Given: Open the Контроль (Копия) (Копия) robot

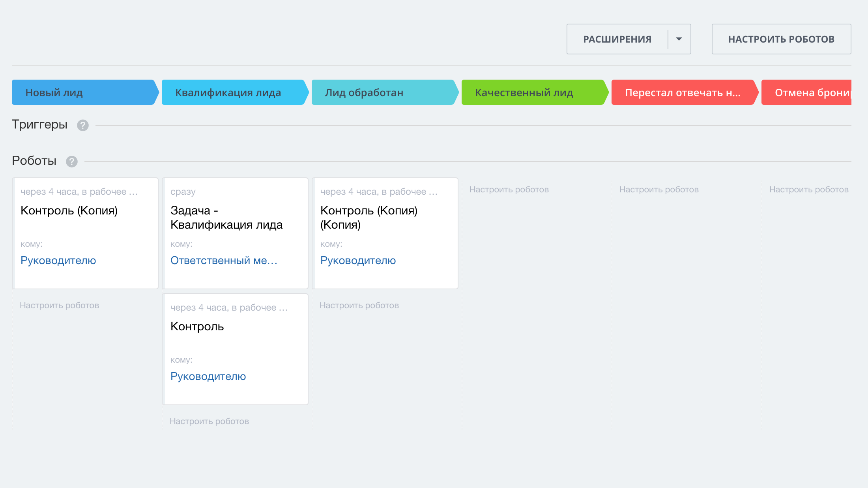Looking at the screenshot, I should tap(369, 218).
